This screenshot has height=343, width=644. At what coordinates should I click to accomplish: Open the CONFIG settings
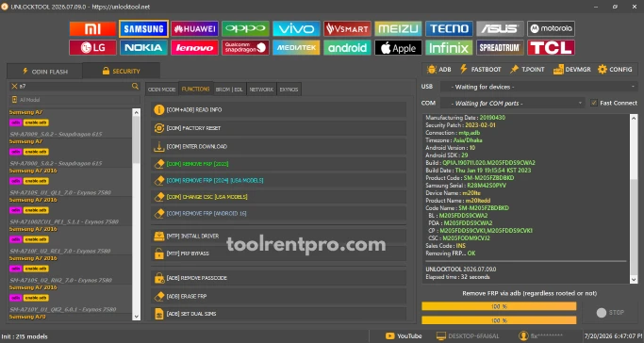615,70
